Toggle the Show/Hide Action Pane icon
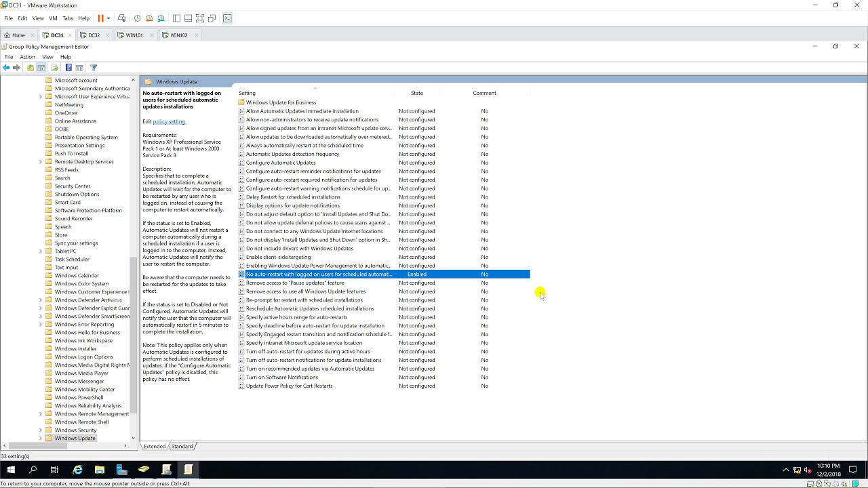This screenshot has height=488, width=868. pos(79,67)
